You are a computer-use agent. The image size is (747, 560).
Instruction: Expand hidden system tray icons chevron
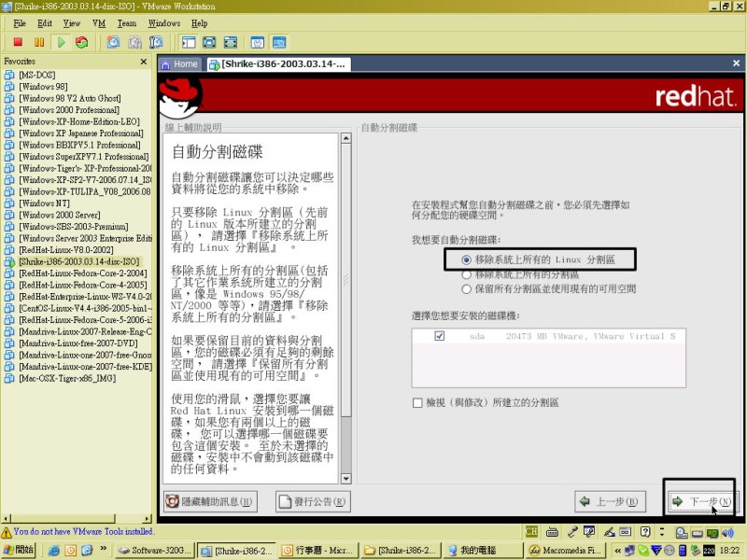(617, 551)
